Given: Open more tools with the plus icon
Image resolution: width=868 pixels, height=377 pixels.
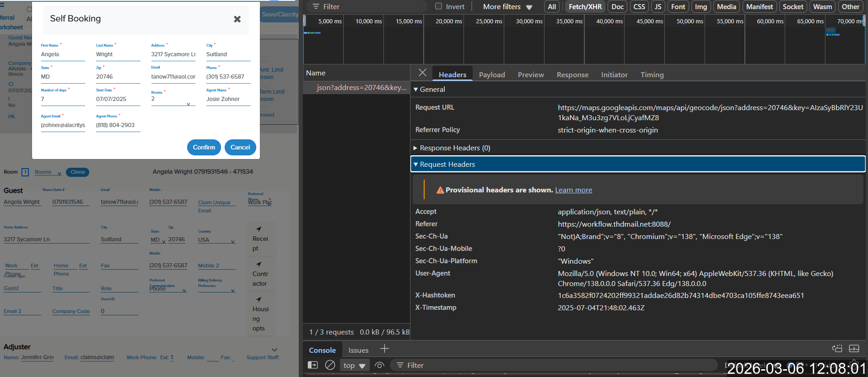Looking at the screenshot, I should 384,349.
